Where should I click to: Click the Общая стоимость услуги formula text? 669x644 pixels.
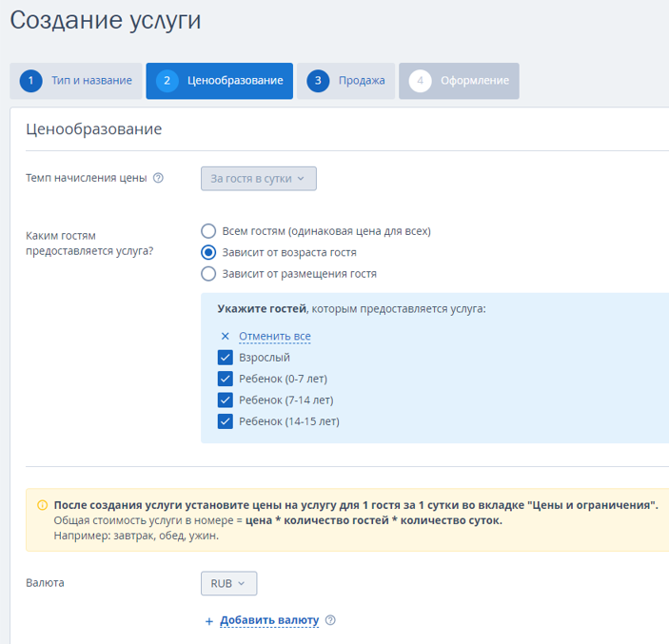click(x=278, y=520)
